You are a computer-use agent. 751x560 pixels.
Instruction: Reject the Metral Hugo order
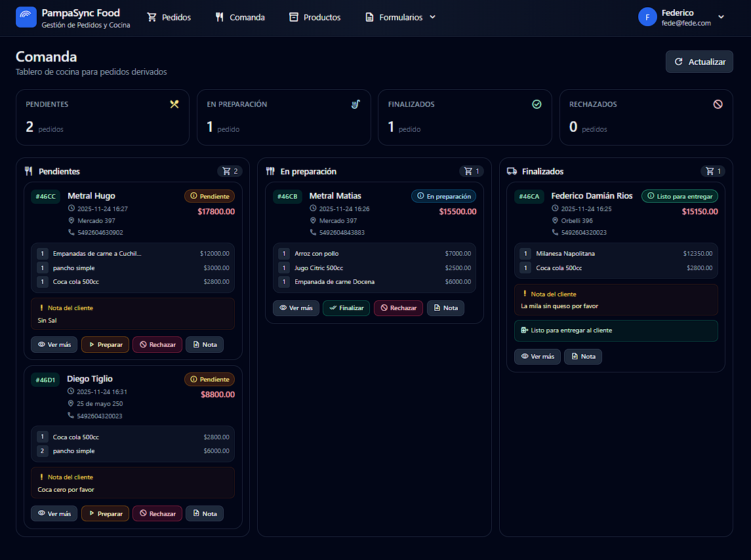[157, 344]
